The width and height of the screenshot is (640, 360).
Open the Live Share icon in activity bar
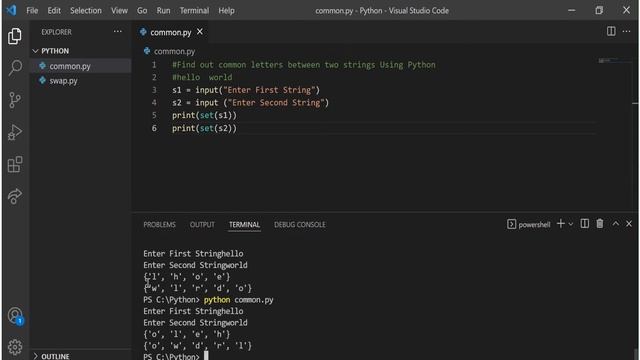click(x=15, y=196)
